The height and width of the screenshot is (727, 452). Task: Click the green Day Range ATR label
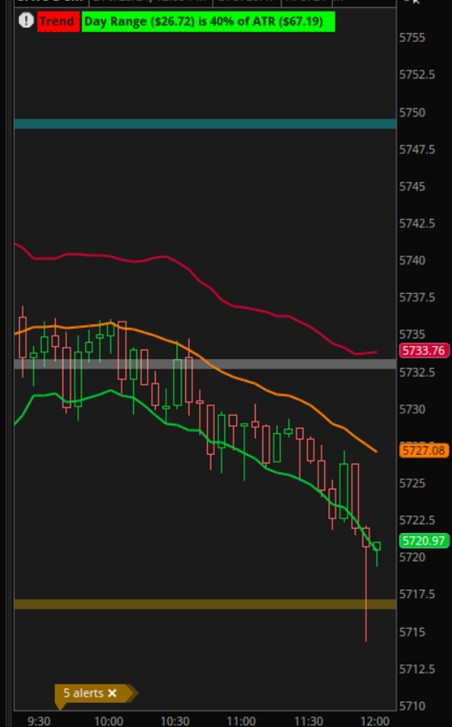click(x=208, y=22)
